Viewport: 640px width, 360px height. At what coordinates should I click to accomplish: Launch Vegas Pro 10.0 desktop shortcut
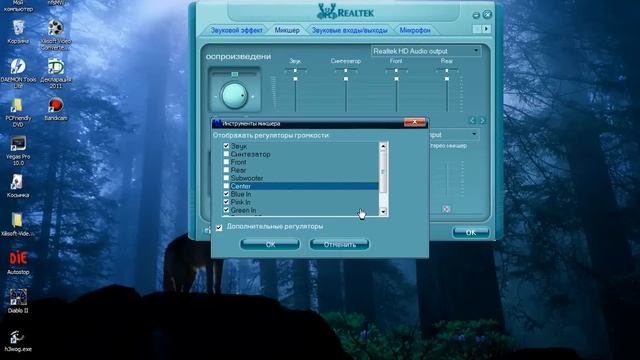[x=18, y=151]
